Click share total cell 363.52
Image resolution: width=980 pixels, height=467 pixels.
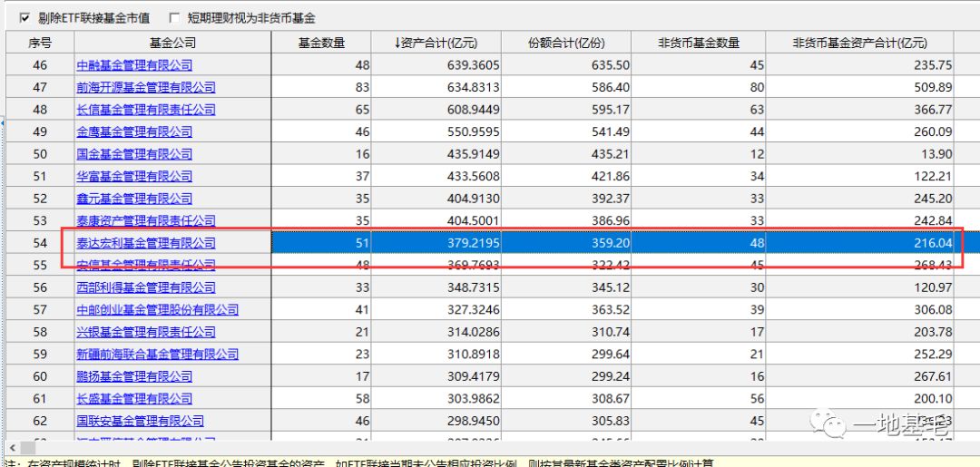click(566, 309)
